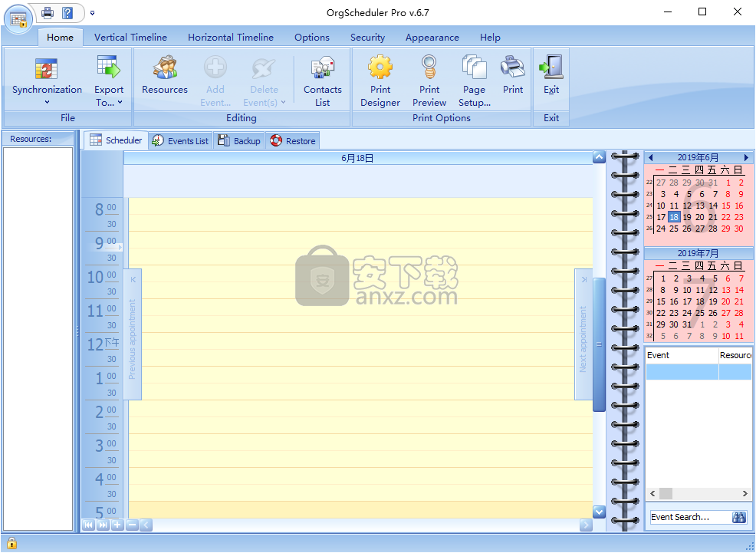Open Print Preview
The height and width of the screenshot is (553, 756).
click(429, 81)
